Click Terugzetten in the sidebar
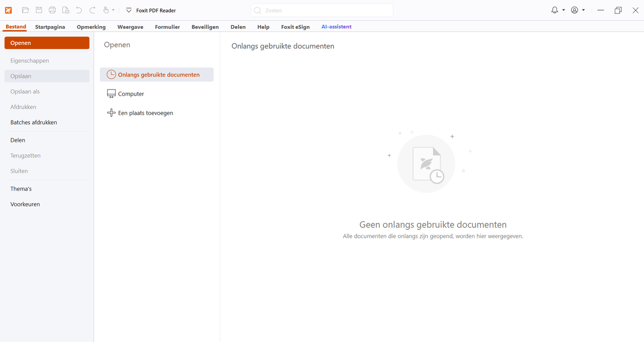The height and width of the screenshot is (342, 644). (x=47, y=156)
